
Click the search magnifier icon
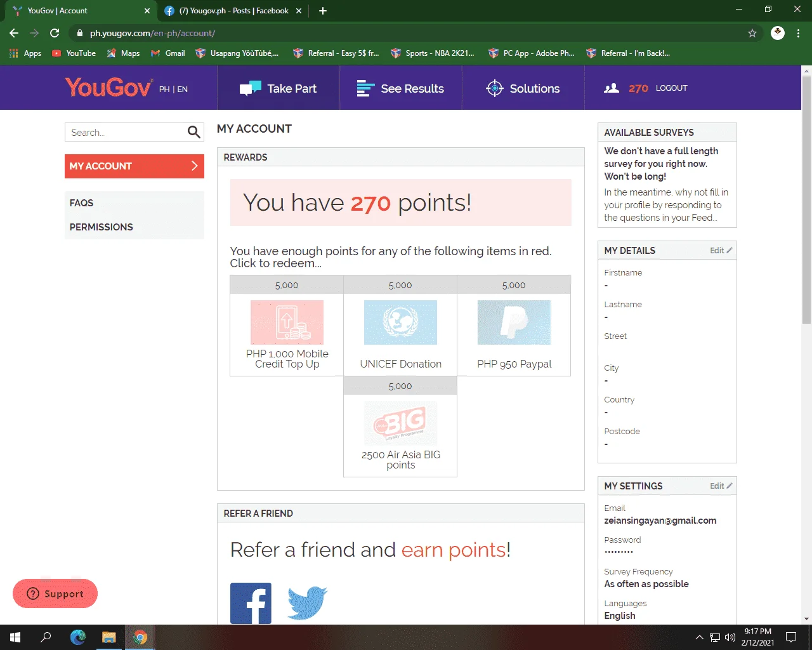coord(193,132)
